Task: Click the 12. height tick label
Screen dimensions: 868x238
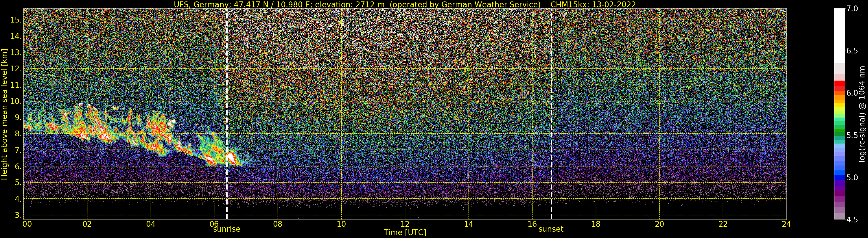Action: (x=16, y=69)
